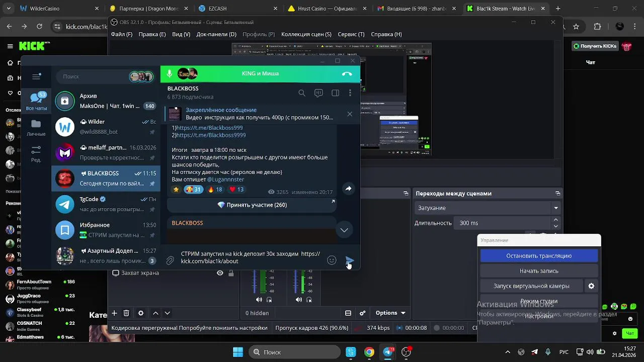The image size is (644, 362).
Task: Open the Избранное saved messages chat
Action: [106, 230]
